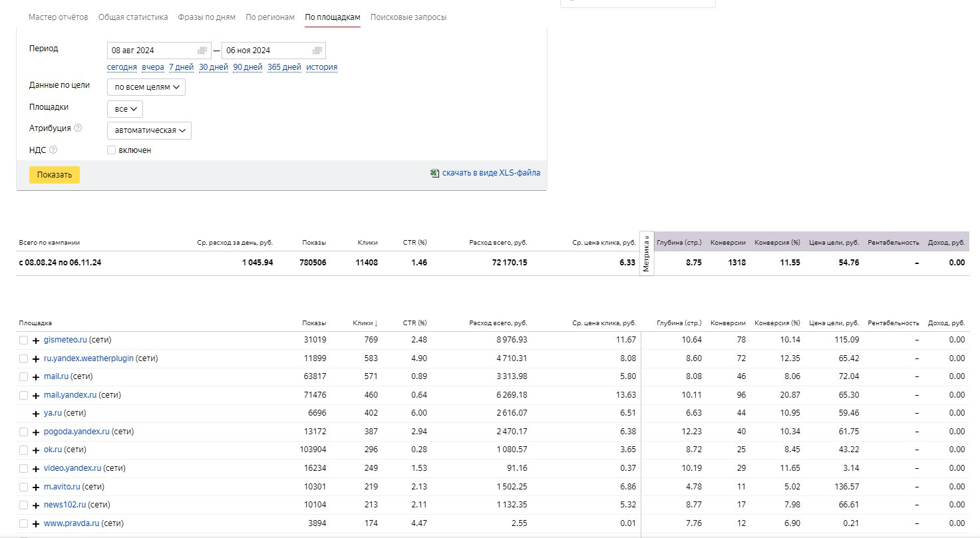Open calendar icon in start date field
Image resolution: width=980 pixels, height=538 pixels.
202,51
